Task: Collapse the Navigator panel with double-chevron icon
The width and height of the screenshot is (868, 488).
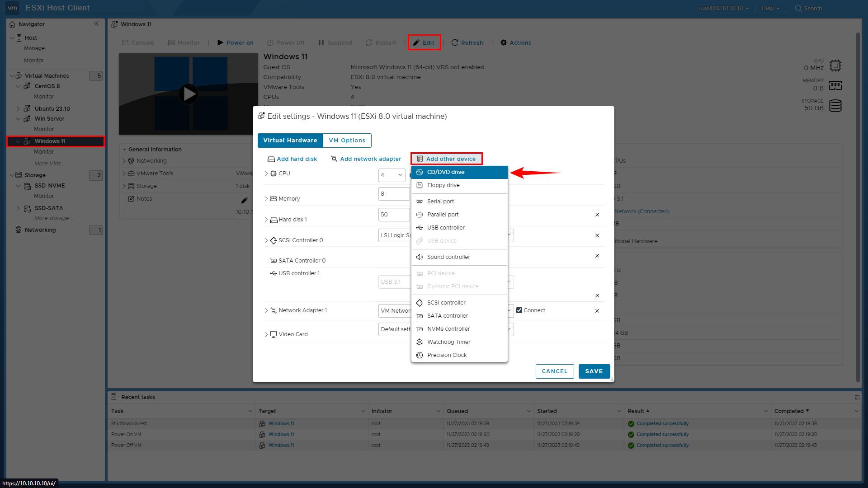Action: click(x=96, y=24)
